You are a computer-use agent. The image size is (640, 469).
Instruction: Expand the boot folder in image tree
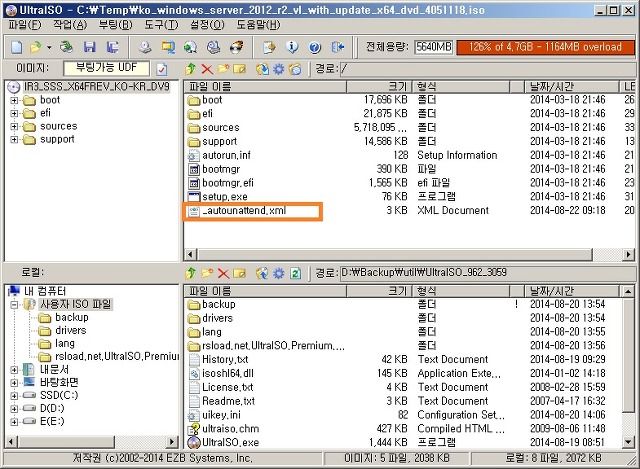point(14,100)
